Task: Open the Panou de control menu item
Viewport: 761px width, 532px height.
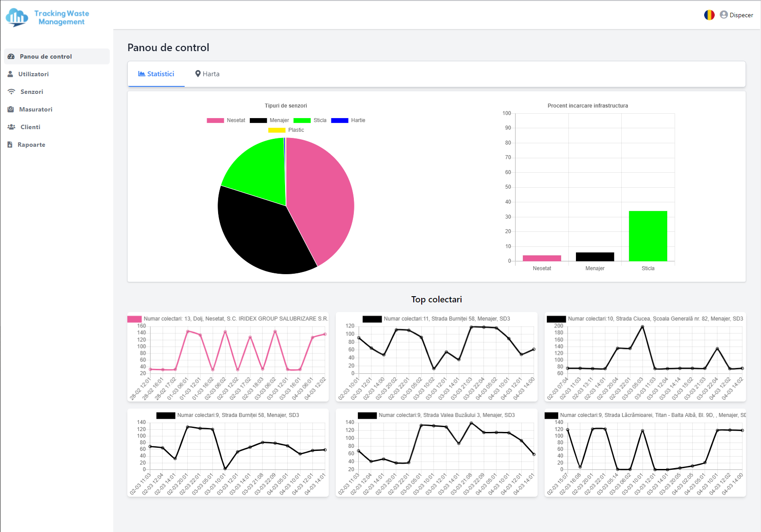Action: point(57,56)
